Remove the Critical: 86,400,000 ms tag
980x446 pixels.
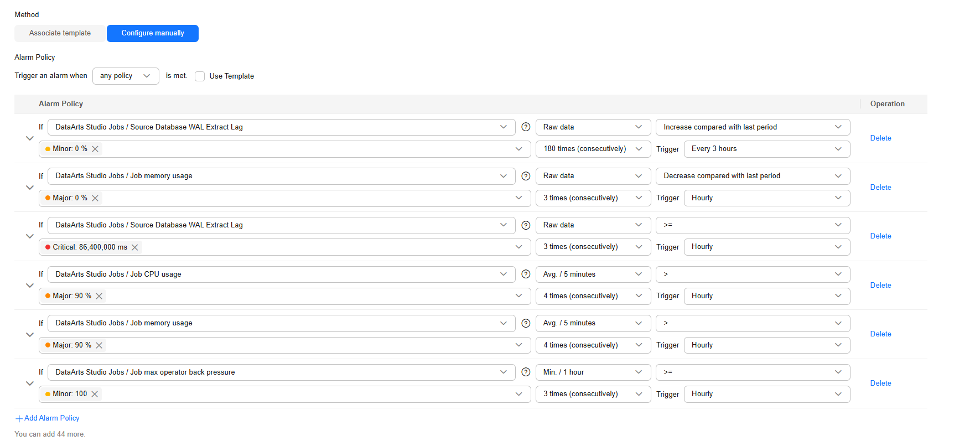point(135,247)
